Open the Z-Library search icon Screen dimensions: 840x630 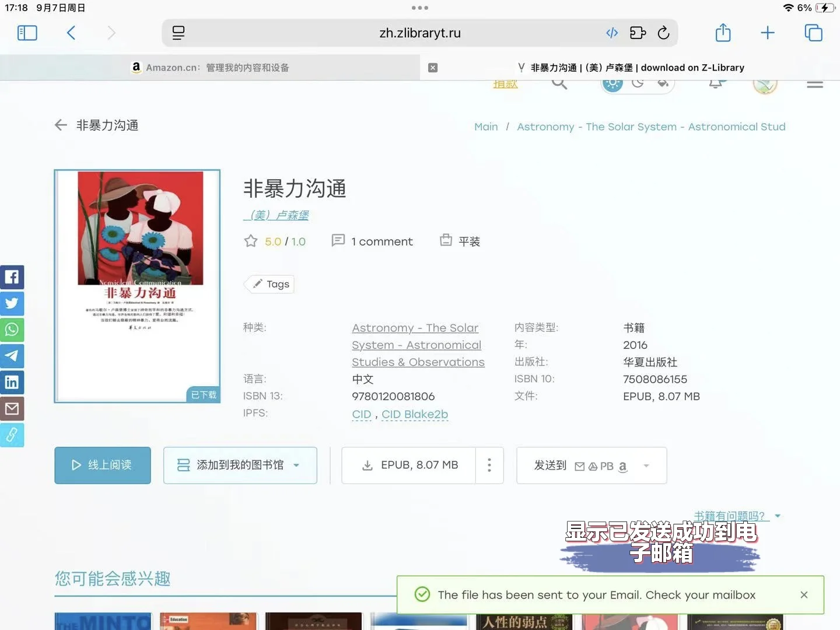559,83
